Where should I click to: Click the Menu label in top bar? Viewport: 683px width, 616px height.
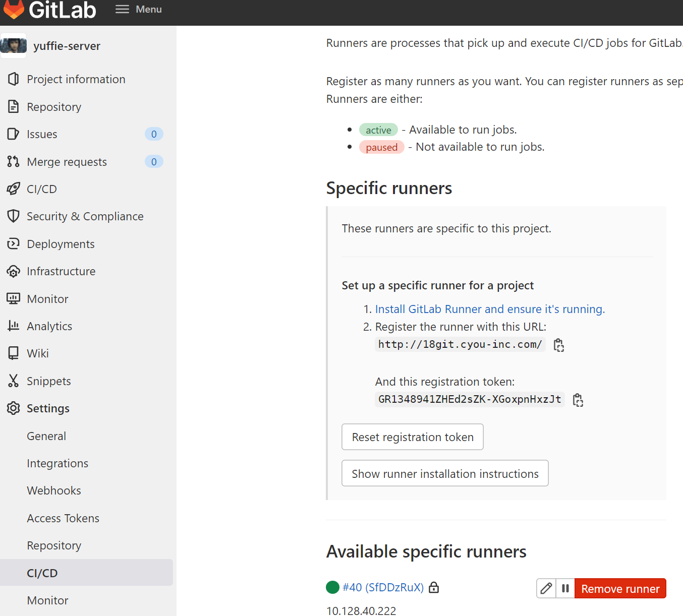pos(149,9)
